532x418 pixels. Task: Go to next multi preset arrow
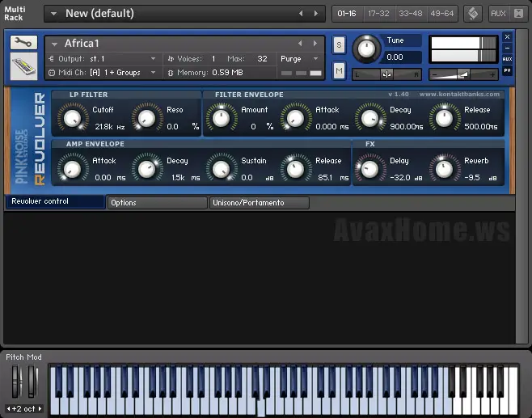316,13
